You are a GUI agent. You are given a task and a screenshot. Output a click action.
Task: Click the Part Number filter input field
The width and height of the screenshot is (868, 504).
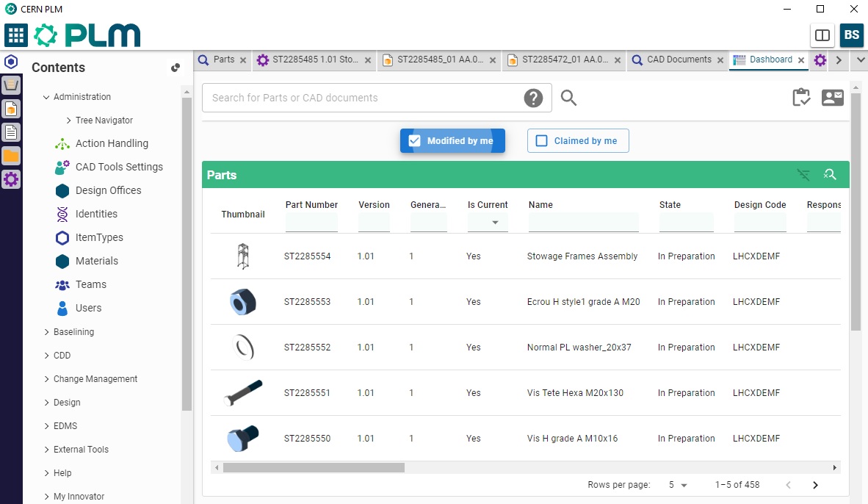click(x=311, y=223)
